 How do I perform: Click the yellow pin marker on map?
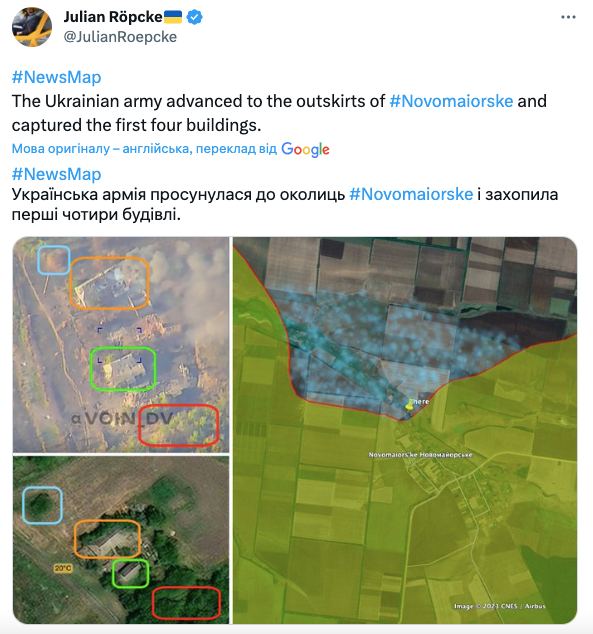pyautogui.click(x=409, y=405)
